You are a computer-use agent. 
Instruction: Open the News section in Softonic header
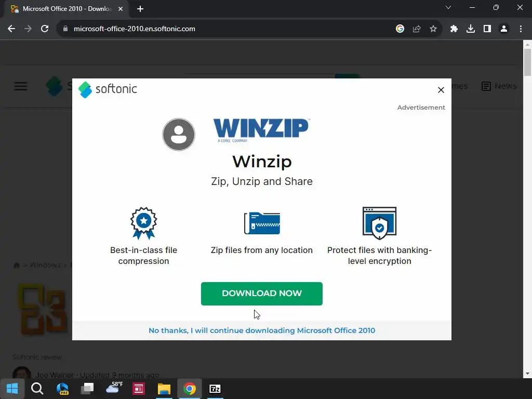coord(499,86)
